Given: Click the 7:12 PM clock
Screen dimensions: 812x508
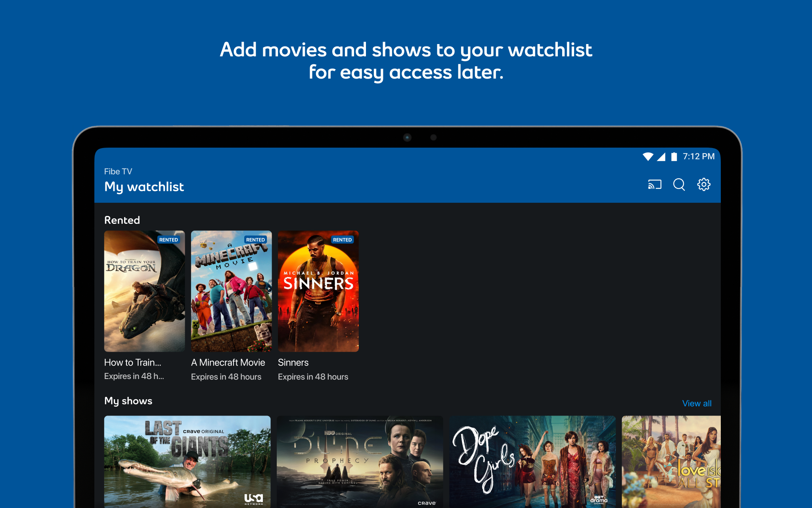Looking at the screenshot, I should [x=699, y=156].
